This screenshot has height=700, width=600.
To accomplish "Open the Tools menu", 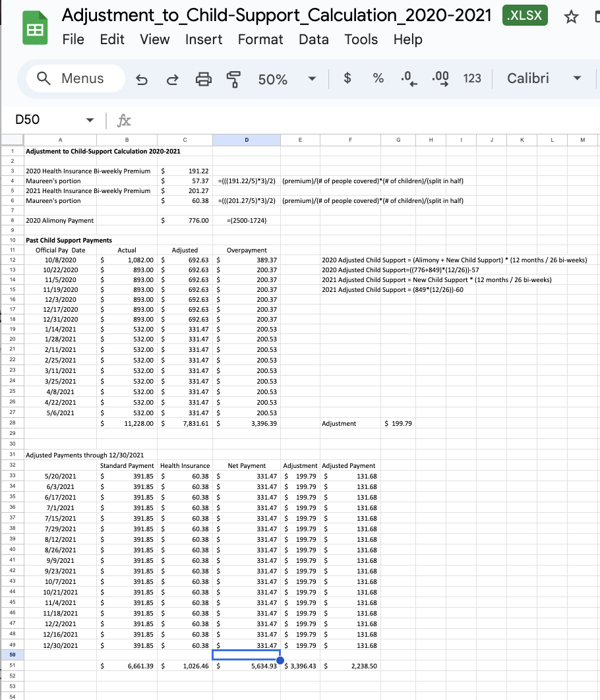I will click(361, 40).
